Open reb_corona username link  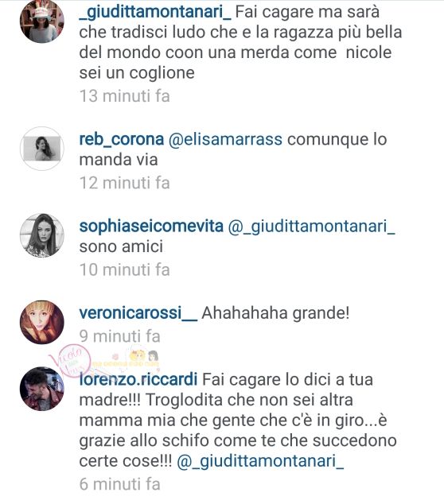point(121,139)
